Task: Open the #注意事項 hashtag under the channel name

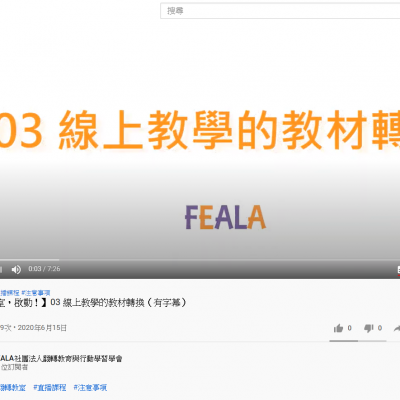Action: point(90,388)
